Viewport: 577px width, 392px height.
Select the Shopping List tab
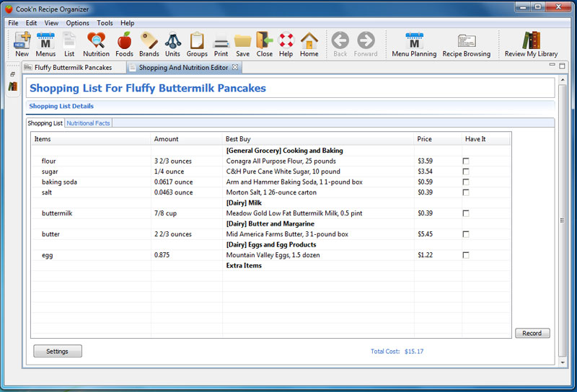tap(45, 123)
